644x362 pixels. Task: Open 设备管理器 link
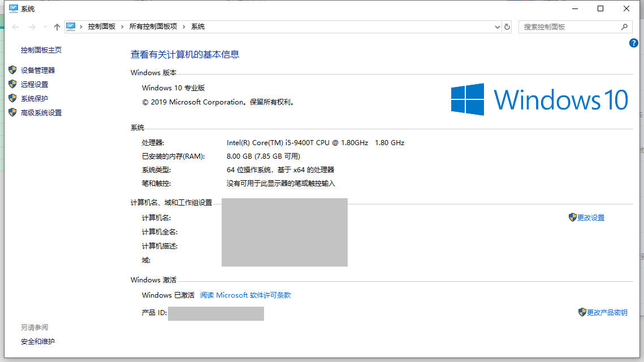pos(38,70)
